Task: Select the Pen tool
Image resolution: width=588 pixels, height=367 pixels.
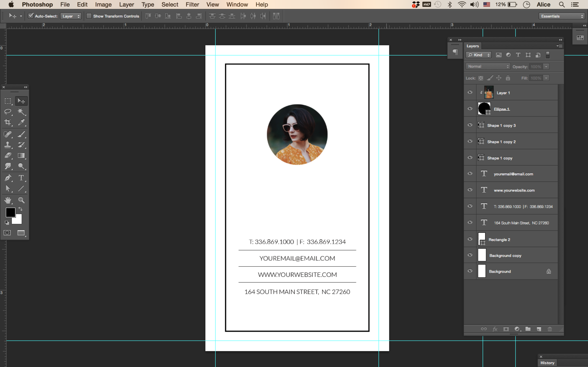Action: [8, 178]
